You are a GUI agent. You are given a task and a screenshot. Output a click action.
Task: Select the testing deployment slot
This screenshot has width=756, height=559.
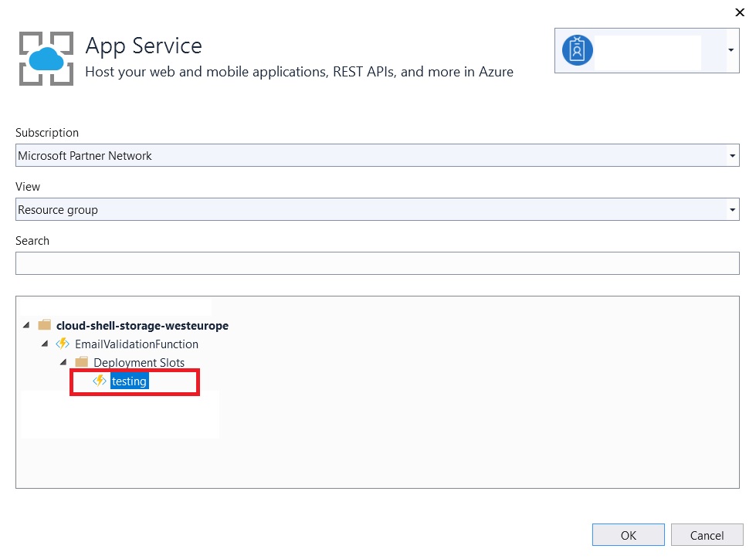pyautogui.click(x=128, y=381)
